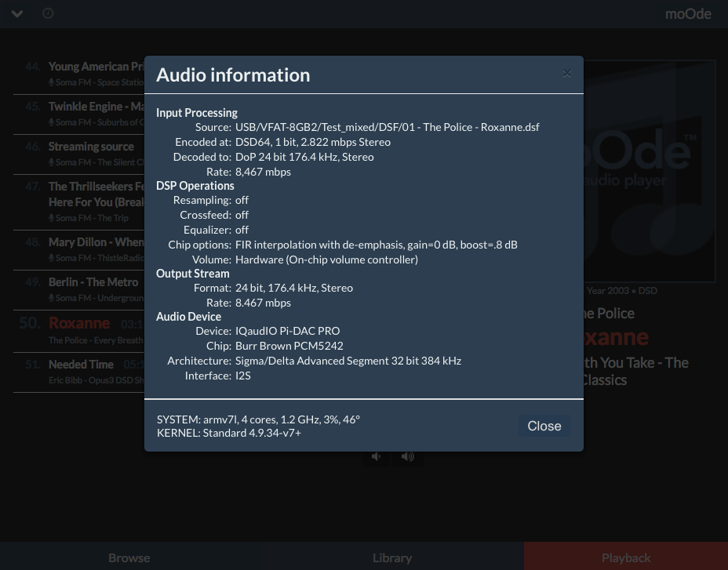The height and width of the screenshot is (570, 728).
Task: Click the Decoded to DoP value
Action: pos(304,157)
